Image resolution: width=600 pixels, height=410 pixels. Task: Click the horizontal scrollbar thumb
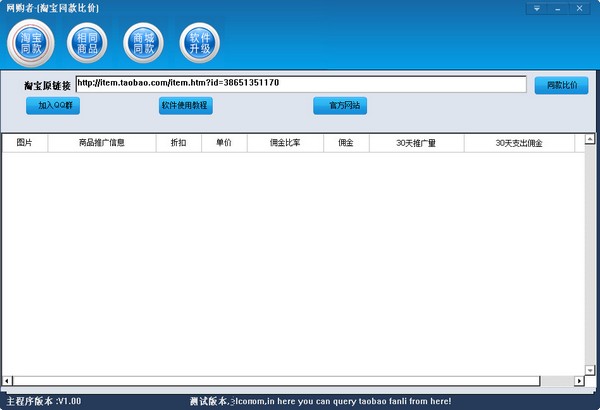276,381
